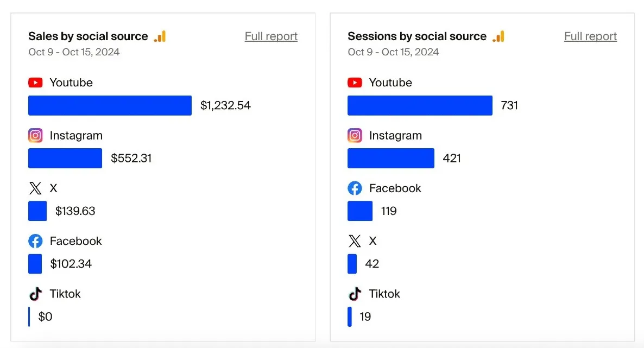Screen dimensions: 644x348
Task: Click analytics chart icon beside Sales title
Action: [x=160, y=36]
